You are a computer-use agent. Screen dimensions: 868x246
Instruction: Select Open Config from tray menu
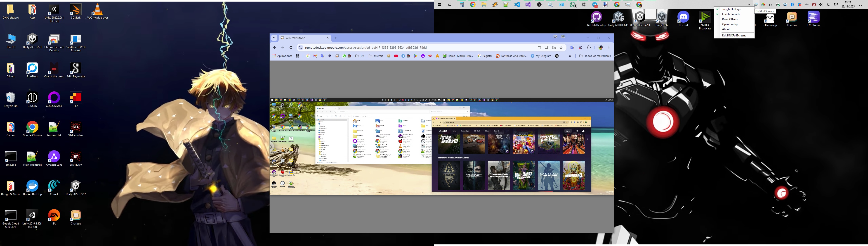[x=729, y=24]
